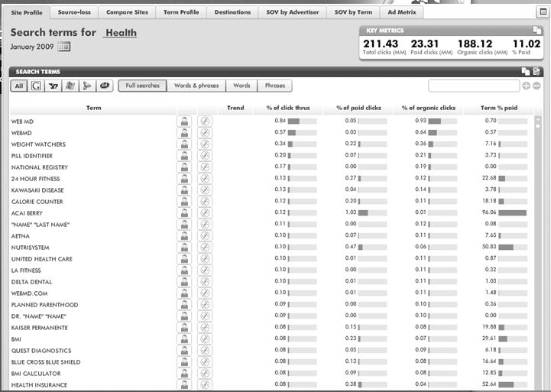Select the HEALTH INSURANCE term
Screen dimensions: 551x392
[x=39, y=385]
